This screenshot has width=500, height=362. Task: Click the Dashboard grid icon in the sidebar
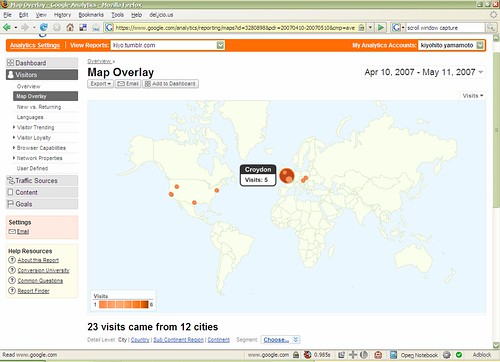(x=10, y=63)
